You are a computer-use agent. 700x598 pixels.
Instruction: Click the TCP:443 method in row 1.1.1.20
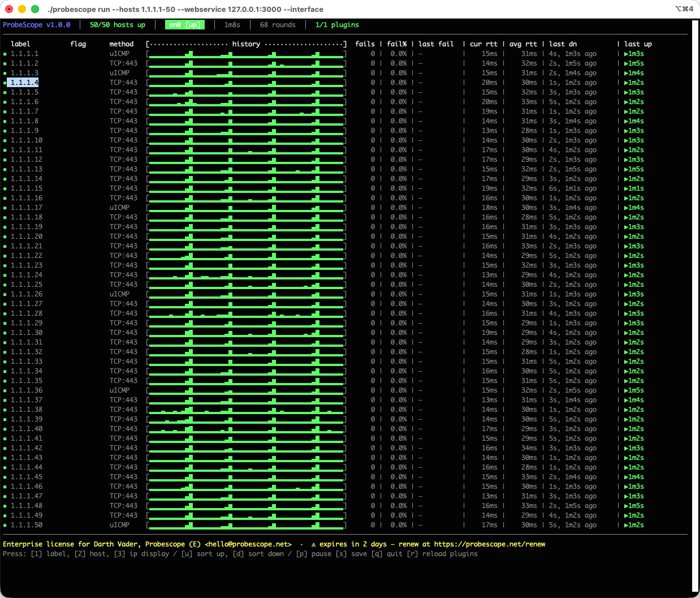[123, 237]
